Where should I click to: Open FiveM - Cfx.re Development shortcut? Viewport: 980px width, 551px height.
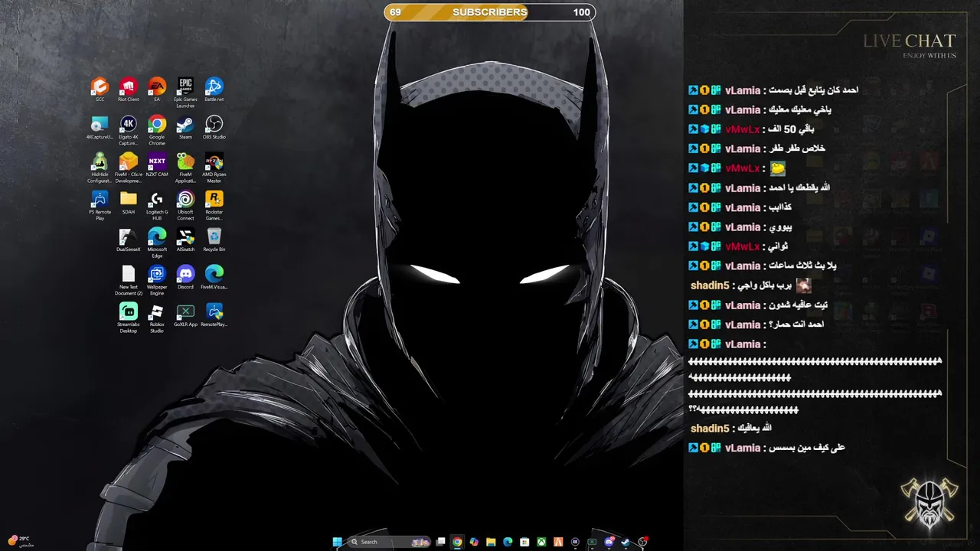(128, 168)
